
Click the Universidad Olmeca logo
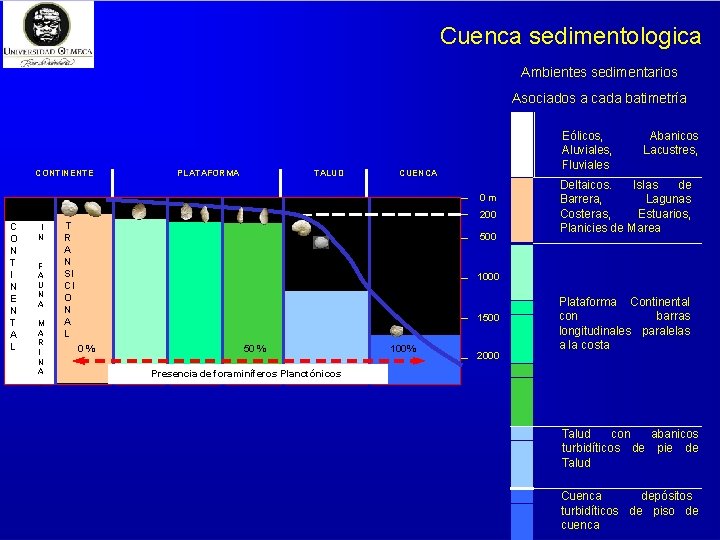[48, 35]
